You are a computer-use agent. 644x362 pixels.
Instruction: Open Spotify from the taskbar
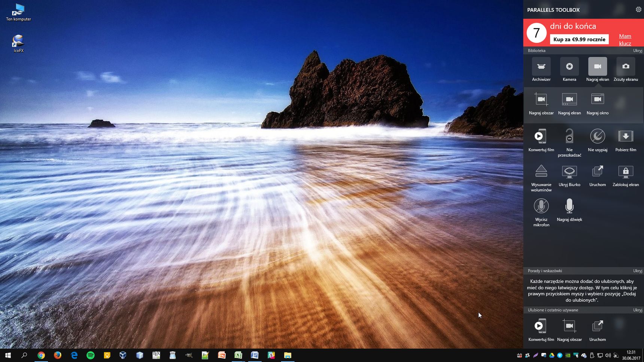click(91, 355)
